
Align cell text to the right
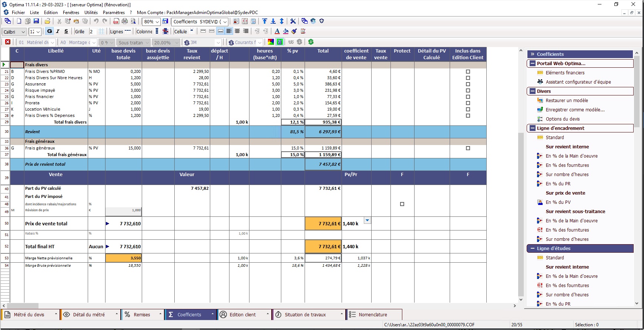click(x=245, y=31)
